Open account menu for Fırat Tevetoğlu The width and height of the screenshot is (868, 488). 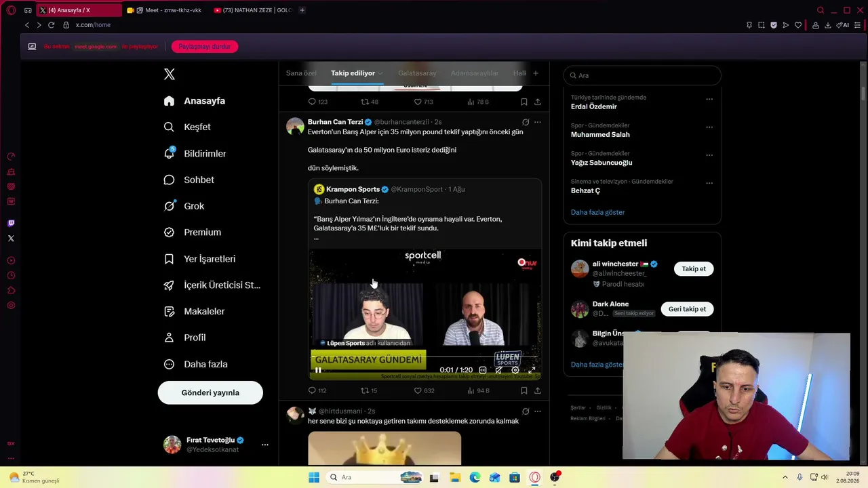click(217, 445)
